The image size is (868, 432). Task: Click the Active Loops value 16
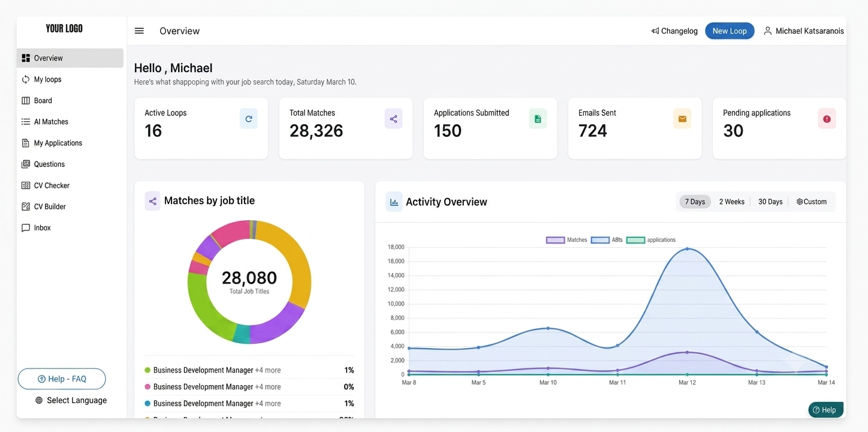[x=153, y=131]
